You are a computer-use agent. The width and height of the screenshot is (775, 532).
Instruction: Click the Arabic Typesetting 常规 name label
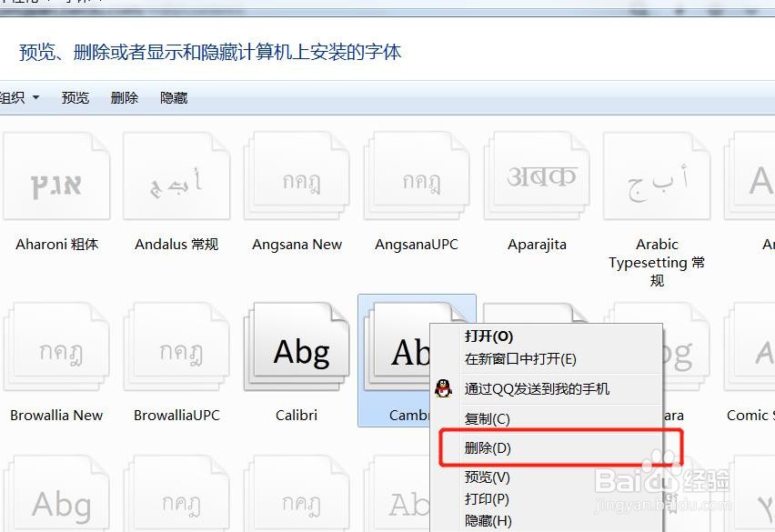[x=657, y=262]
